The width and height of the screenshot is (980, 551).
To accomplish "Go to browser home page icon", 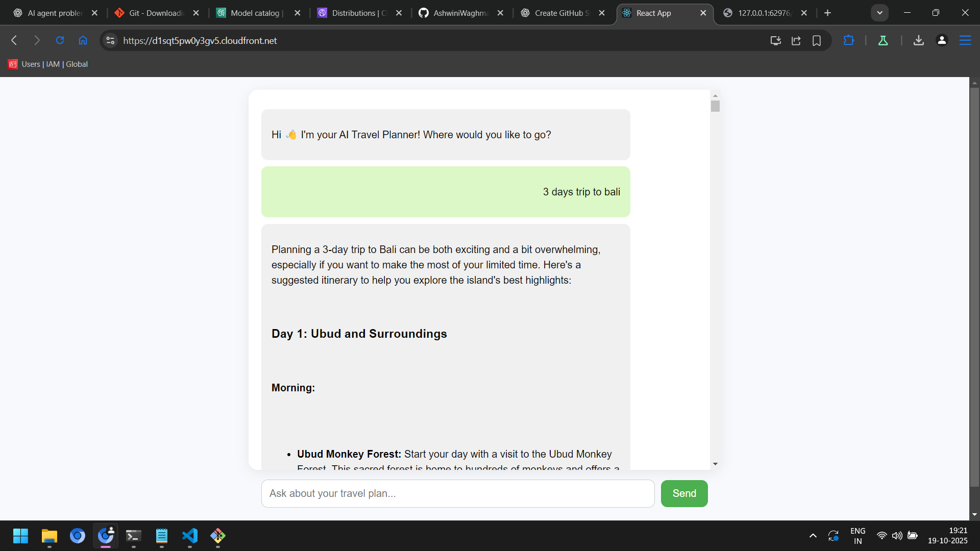I will tap(83, 40).
